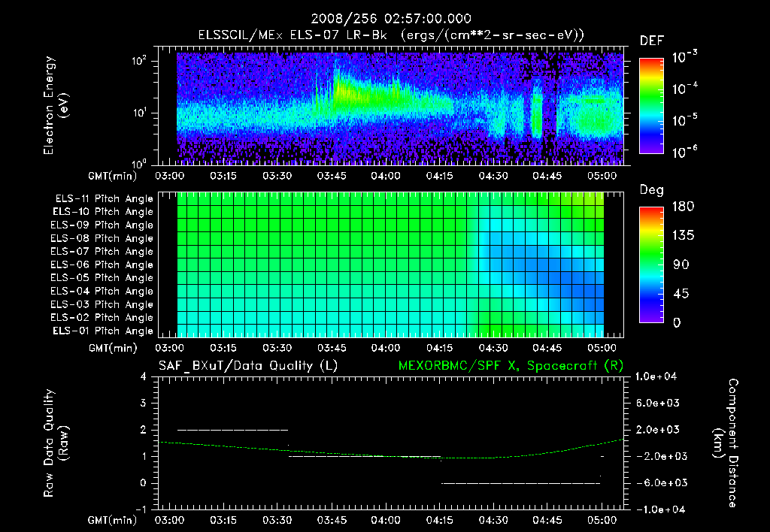Select the ELS-03 Pitch Angle row label

click(x=102, y=305)
